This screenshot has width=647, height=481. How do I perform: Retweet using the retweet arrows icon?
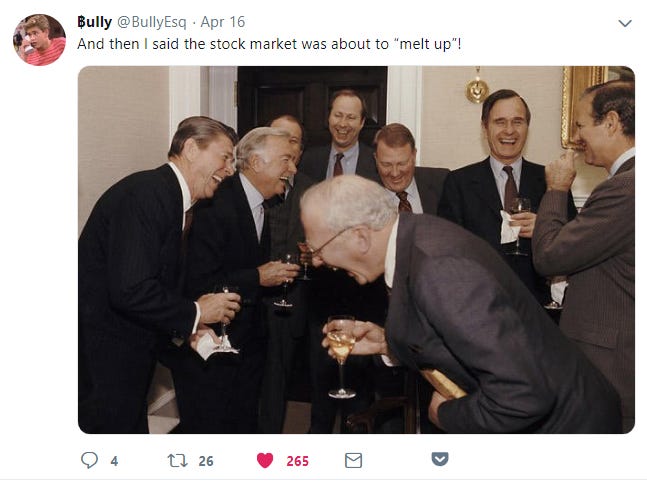point(177,460)
